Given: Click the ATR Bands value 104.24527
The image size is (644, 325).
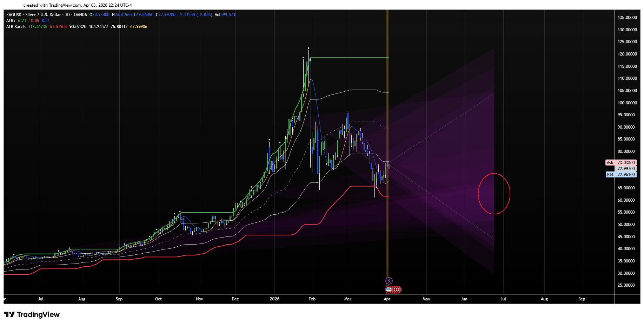Looking at the screenshot, I should (x=99, y=27).
